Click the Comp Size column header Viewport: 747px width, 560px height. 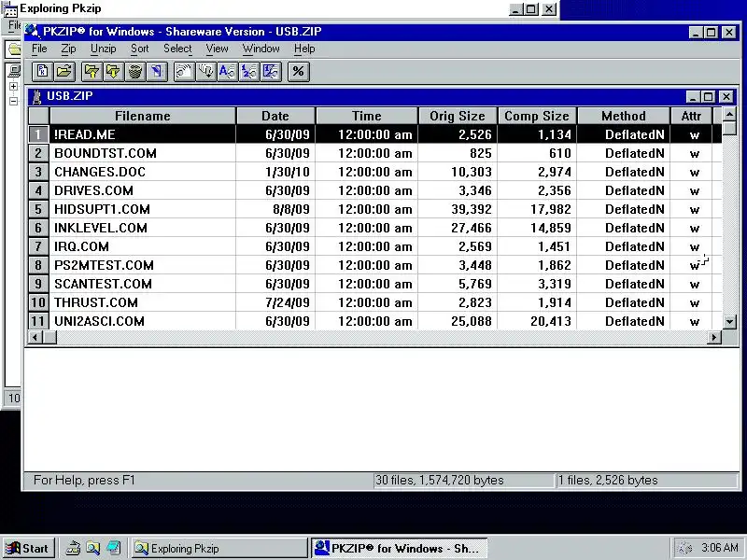[x=537, y=116]
